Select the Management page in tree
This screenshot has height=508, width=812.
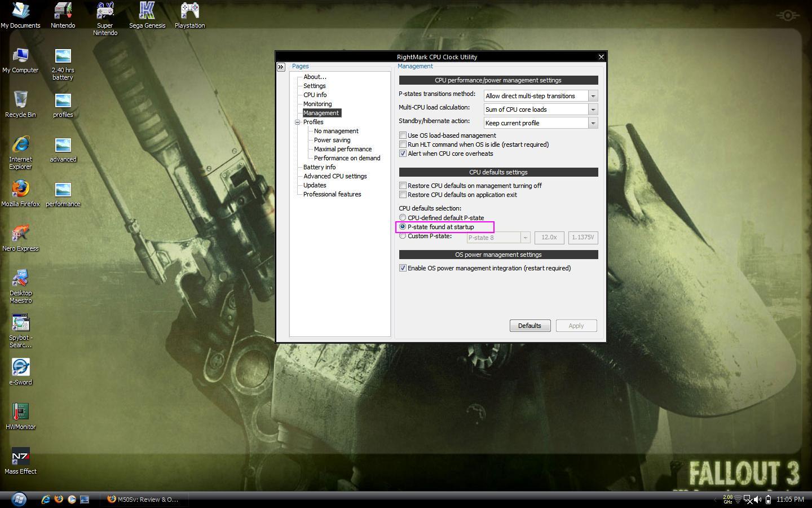point(321,113)
